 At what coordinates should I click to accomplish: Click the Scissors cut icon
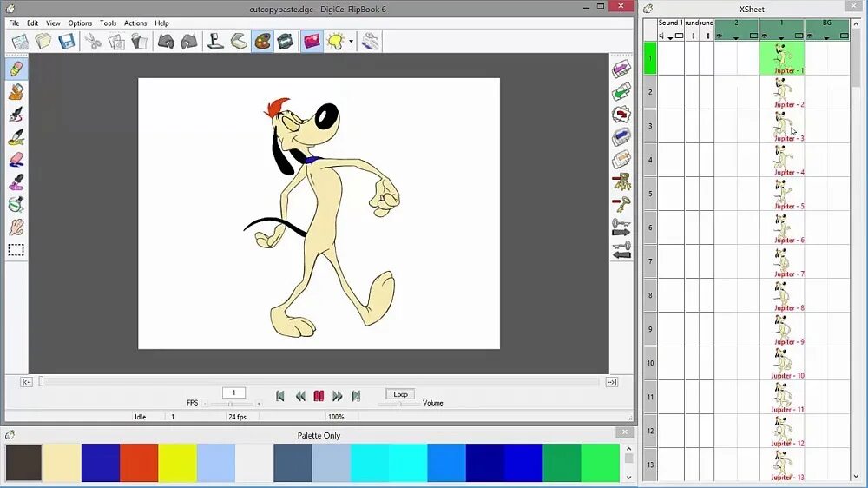93,42
